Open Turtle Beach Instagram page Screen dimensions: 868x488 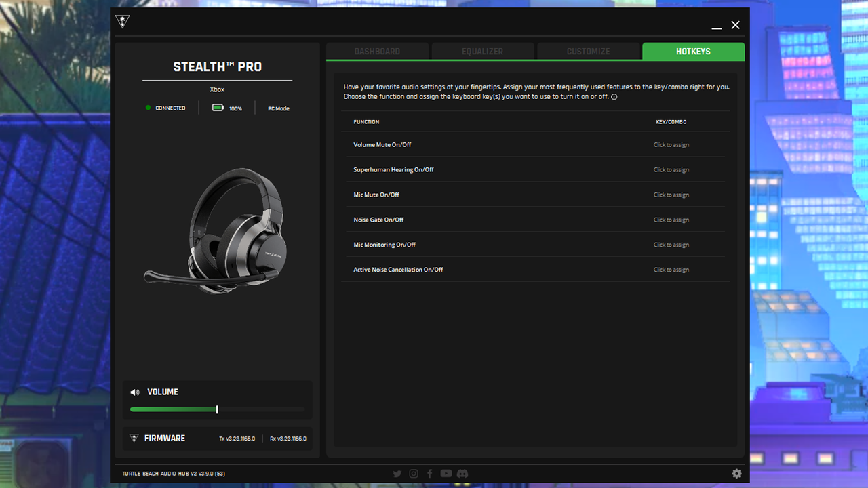click(414, 474)
